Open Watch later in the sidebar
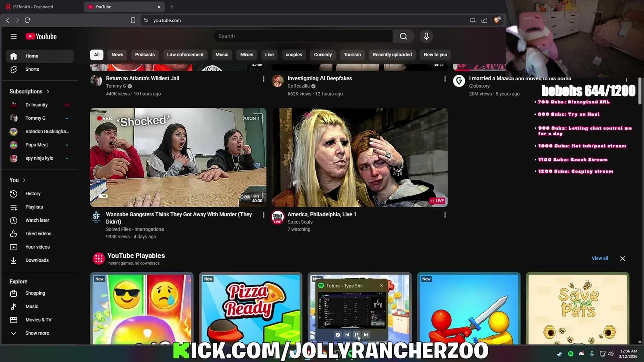 (40, 220)
